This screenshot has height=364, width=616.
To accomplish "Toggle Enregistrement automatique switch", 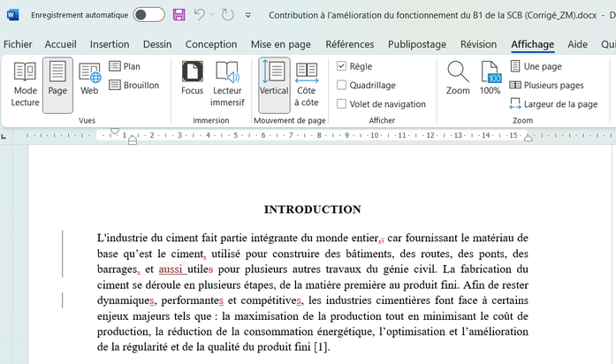I will pos(148,15).
